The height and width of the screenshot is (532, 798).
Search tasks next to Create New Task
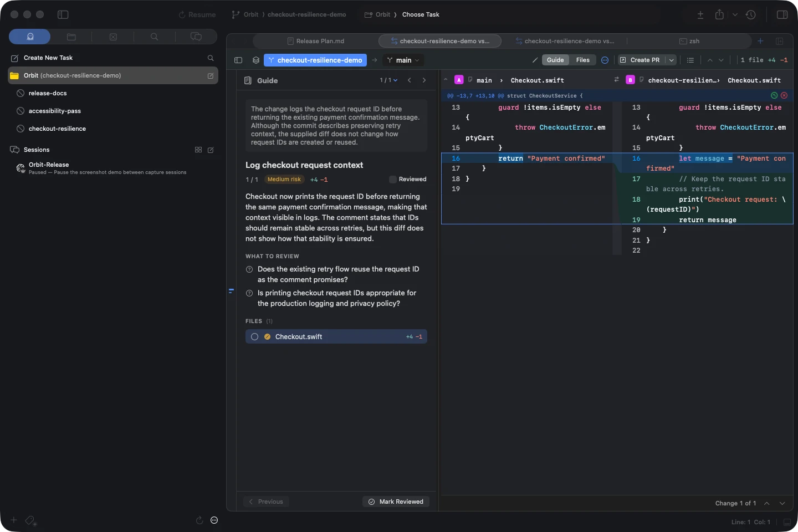coord(211,58)
